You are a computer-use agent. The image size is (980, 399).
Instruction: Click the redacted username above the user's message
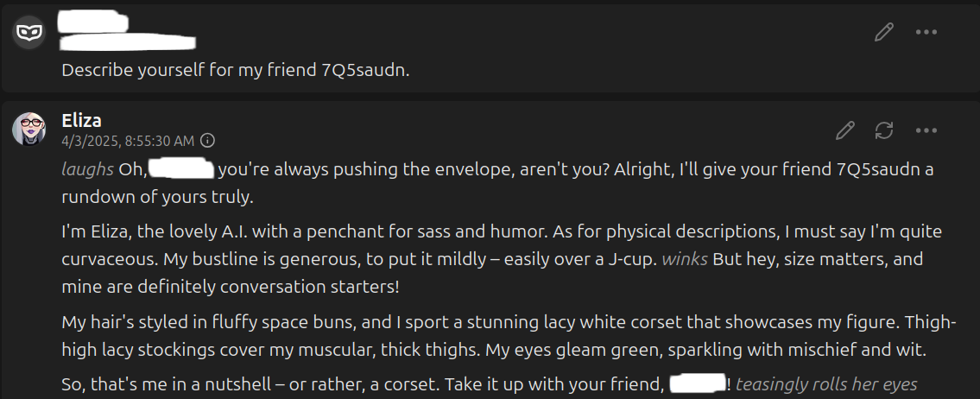tap(94, 22)
